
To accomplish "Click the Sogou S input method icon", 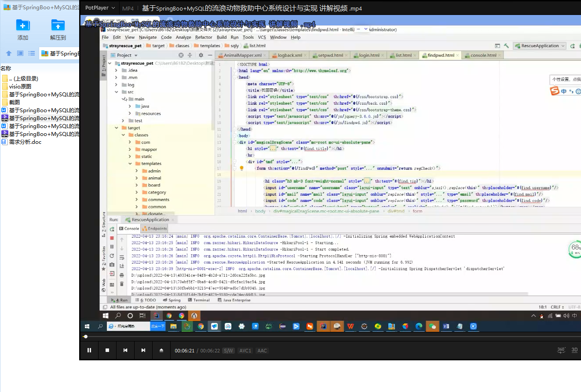I will point(555,91).
